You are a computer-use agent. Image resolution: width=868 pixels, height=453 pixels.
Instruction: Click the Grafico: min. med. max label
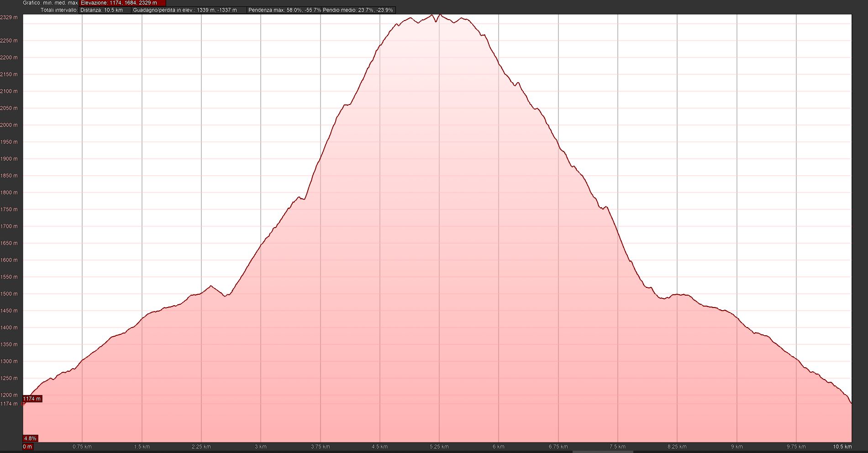click(50, 3)
